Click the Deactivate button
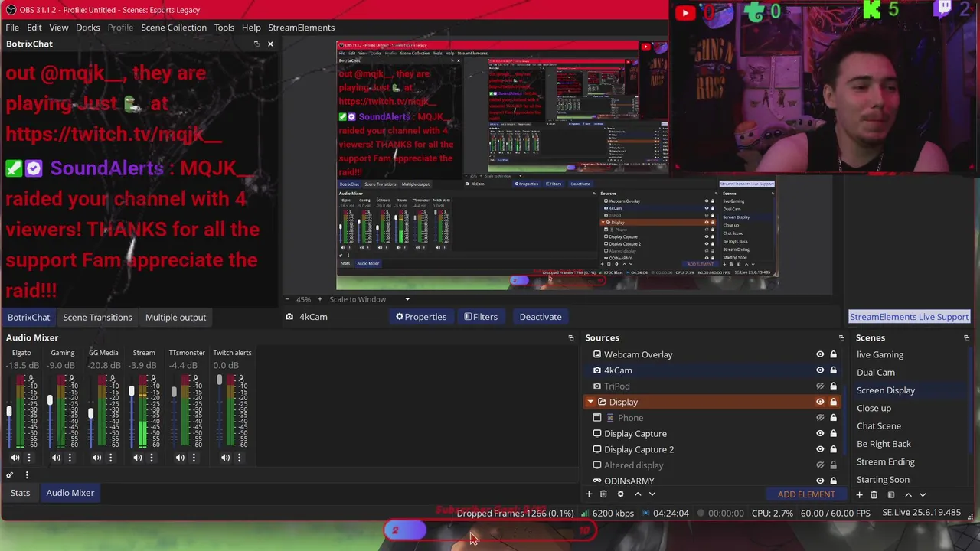The width and height of the screenshot is (980, 551). pos(541,317)
